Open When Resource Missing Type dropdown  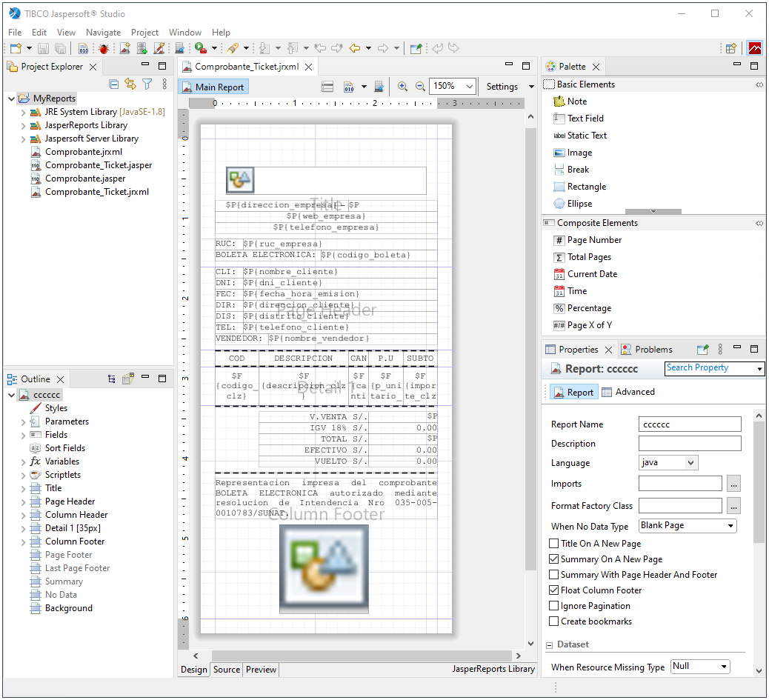coord(723,667)
